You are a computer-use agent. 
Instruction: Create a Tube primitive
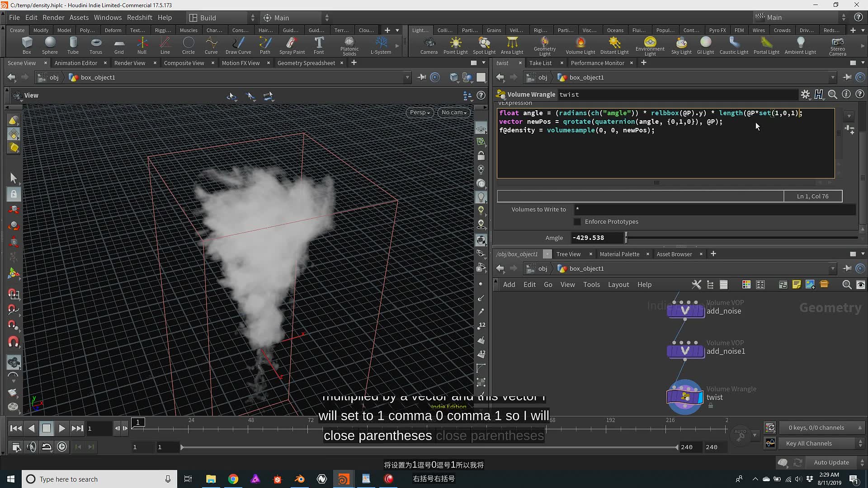coord(73,46)
